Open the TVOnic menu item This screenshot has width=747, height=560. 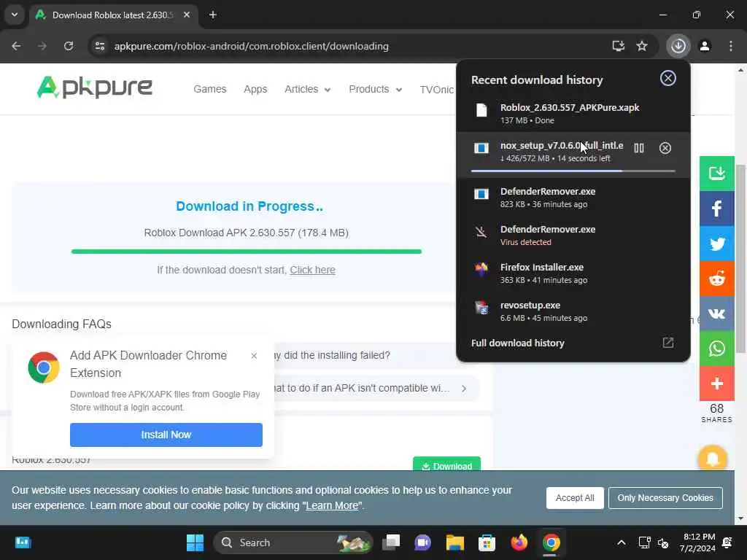(437, 90)
